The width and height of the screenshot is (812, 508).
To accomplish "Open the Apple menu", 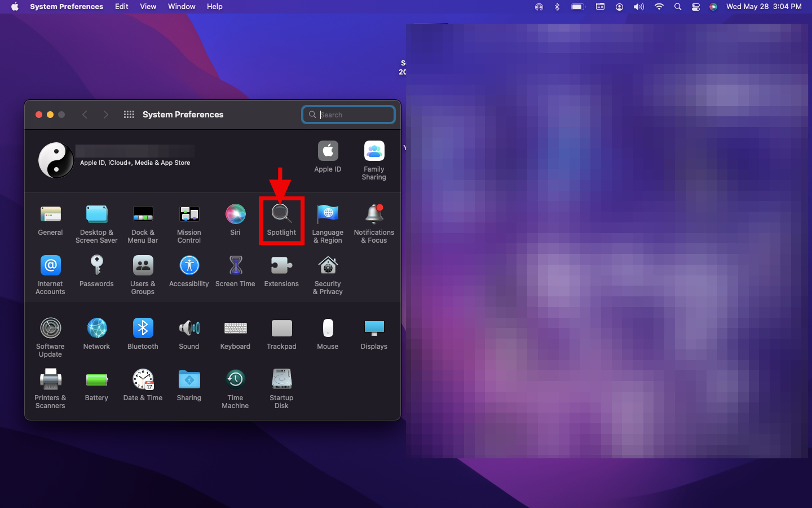I will (15, 7).
